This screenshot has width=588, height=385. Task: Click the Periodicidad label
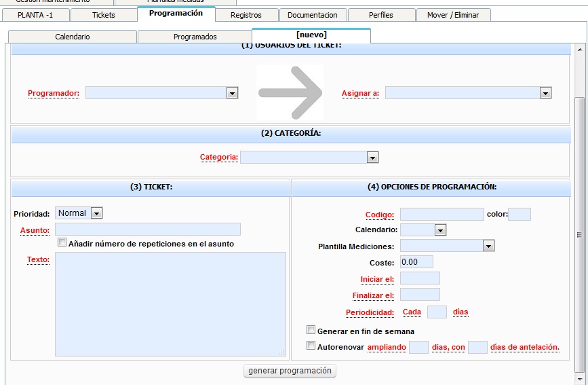370,312
